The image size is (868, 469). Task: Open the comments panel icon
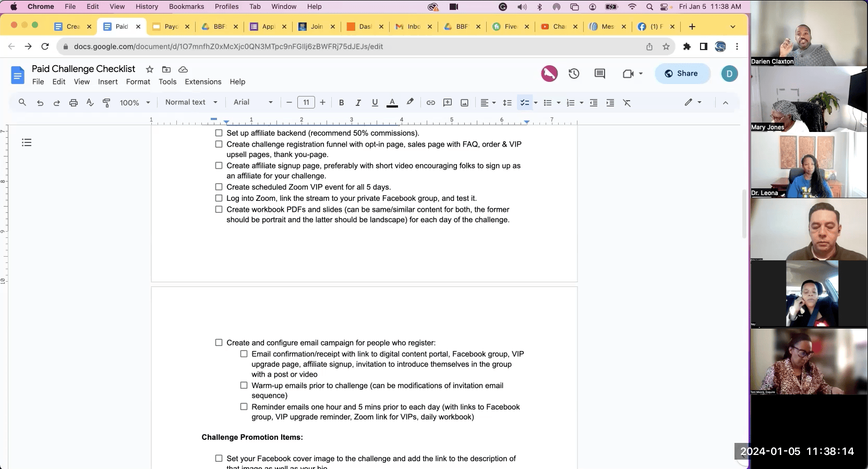coord(600,74)
